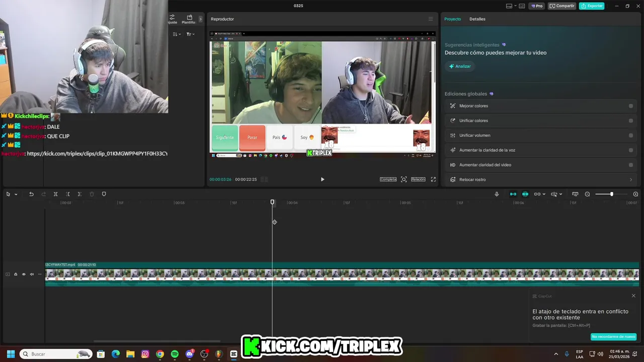Open Discord from the taskbar
The height and width of the screenshot is (362, 644).
(190, 354)
